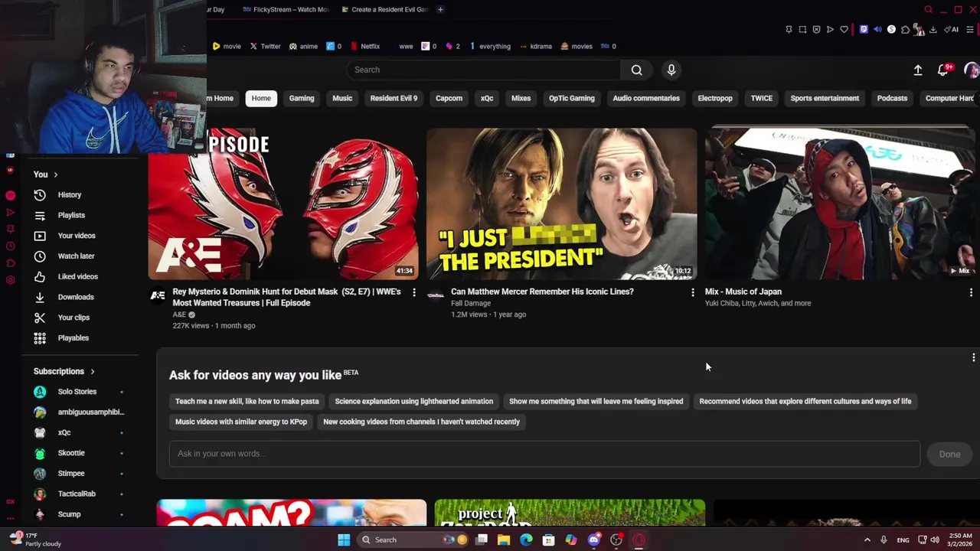
Task: Open Liked videos
Action: coord(77,276)
